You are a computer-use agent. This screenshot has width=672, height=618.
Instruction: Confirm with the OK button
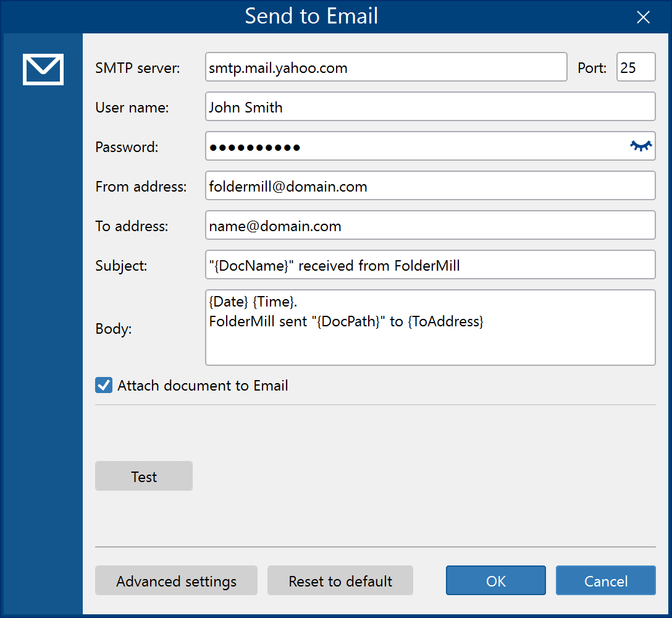pos(496,581)
